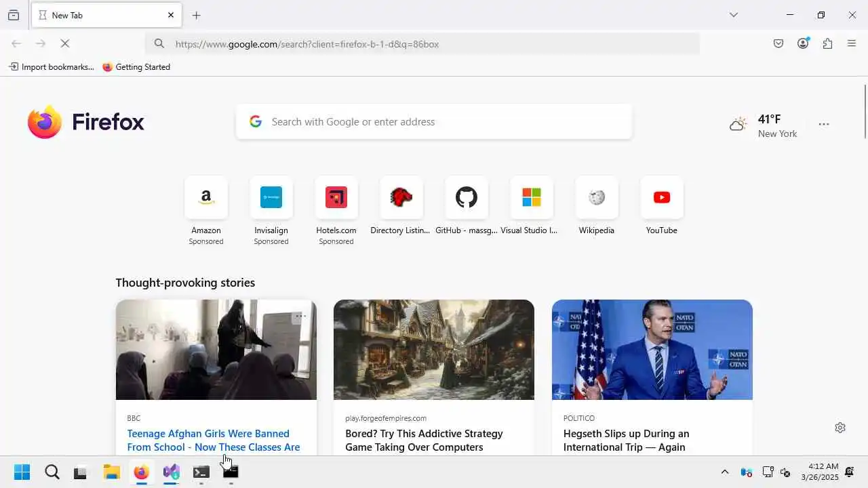
Task: Open taskbar clock and date
Action: pos(819,472)
